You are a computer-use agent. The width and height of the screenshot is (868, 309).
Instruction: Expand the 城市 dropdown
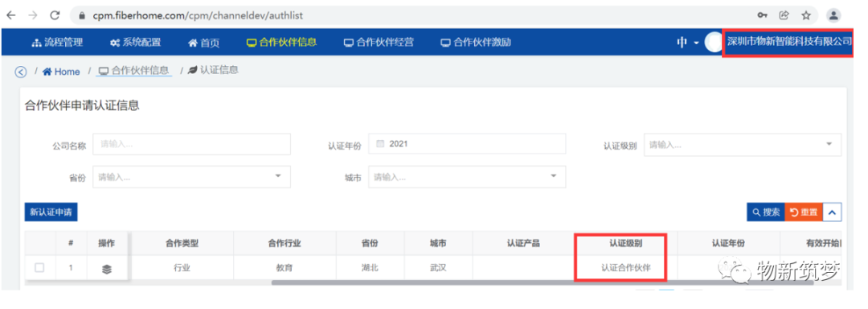(467, 177)
